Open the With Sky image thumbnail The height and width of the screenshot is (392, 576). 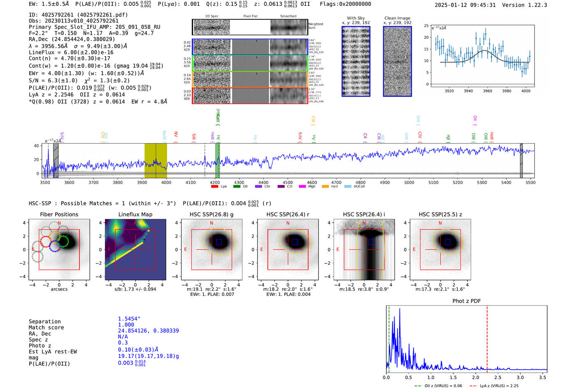pyautogui.click(x=356, y=61)
